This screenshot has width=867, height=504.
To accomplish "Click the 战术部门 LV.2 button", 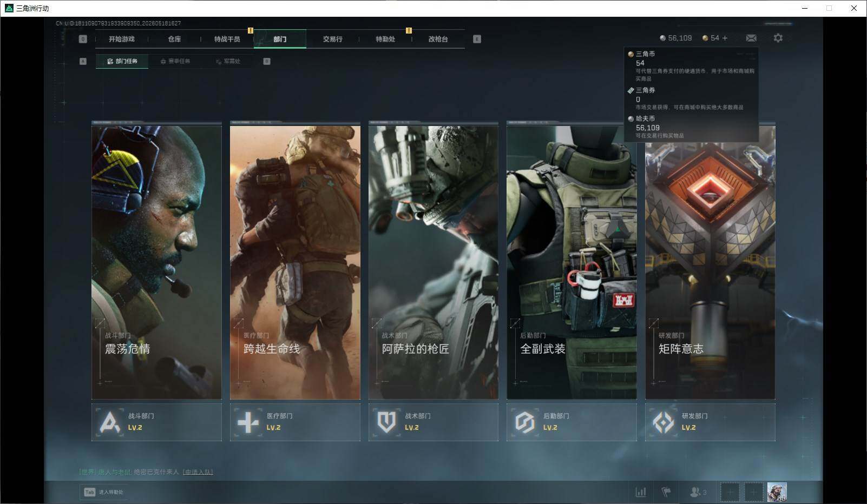I will [433, 422].
